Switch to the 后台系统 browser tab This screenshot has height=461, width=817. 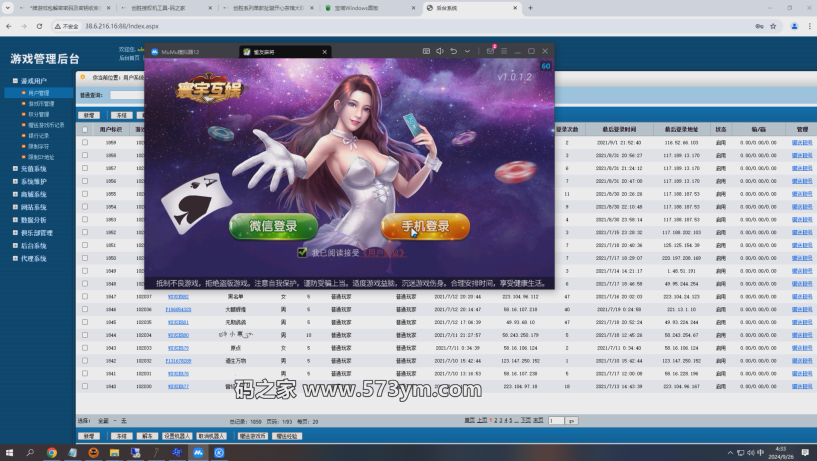pos(472,8)
